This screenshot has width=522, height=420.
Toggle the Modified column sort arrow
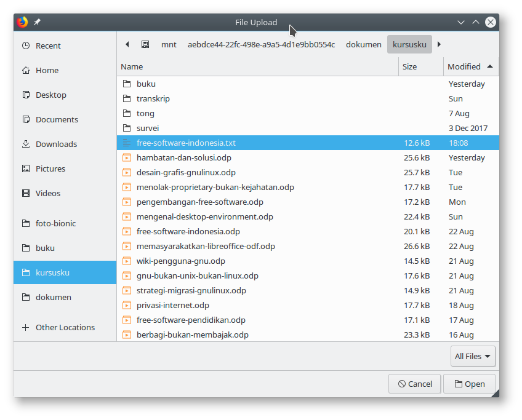490,66
